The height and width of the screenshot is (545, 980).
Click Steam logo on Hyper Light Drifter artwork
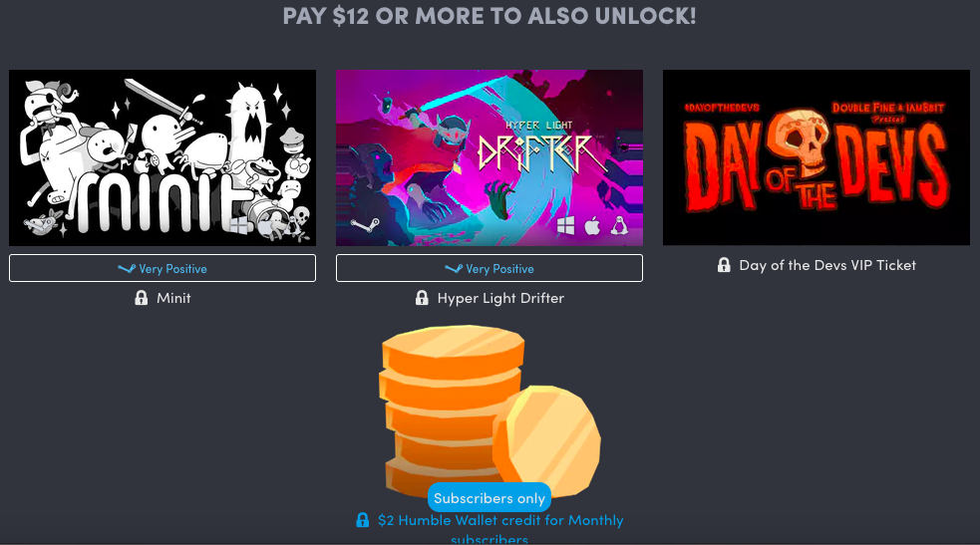click(x=365, y=225)
